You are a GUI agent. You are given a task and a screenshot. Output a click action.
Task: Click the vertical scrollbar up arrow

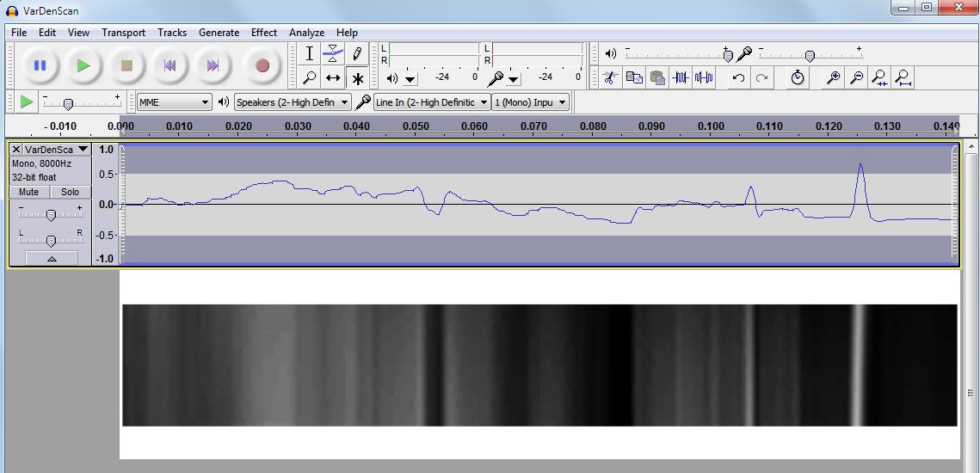(x=971, y=147)
